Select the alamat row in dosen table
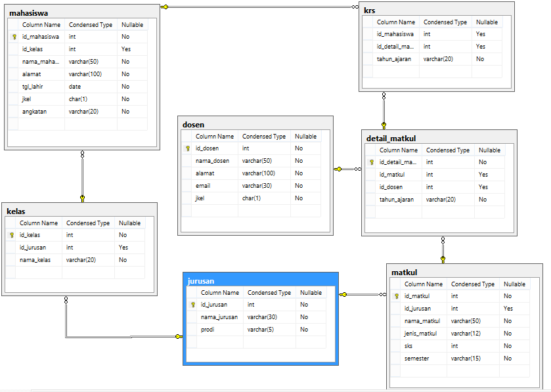 (251, 173)
